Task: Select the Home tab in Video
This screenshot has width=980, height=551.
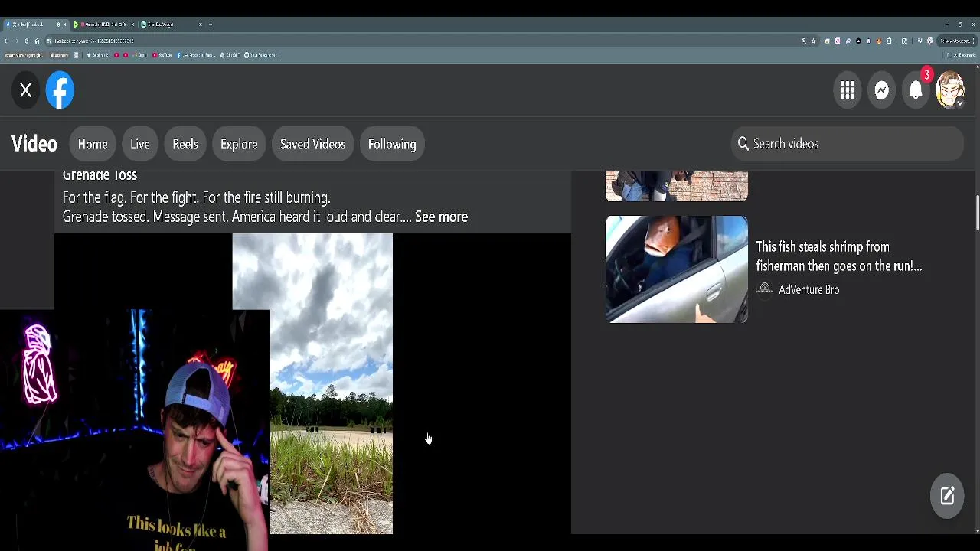Action: 93,144
